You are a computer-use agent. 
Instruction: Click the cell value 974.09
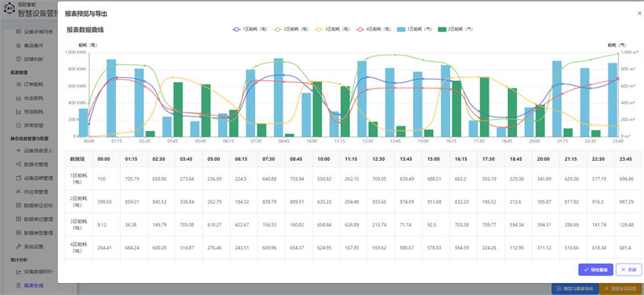[x=407, y=202]
